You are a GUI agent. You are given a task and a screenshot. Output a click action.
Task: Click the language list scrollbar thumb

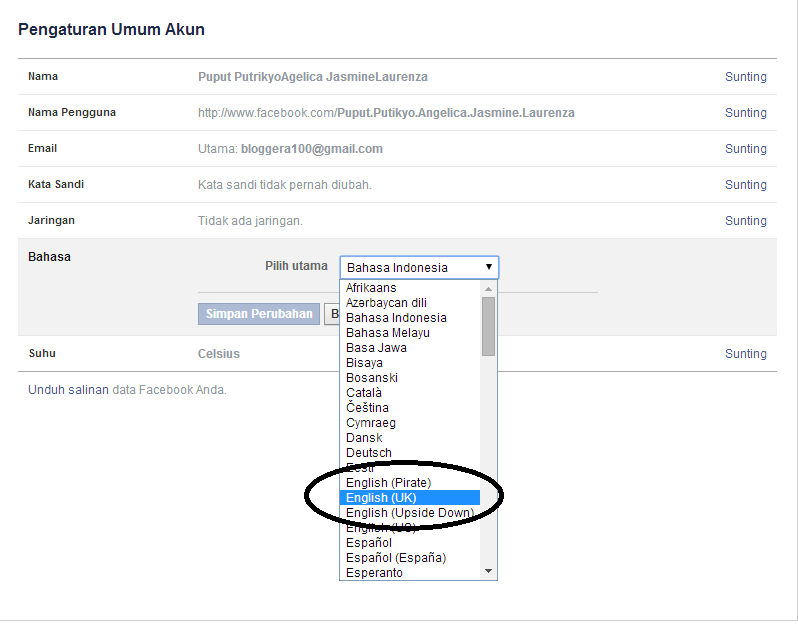pos(489,326)
